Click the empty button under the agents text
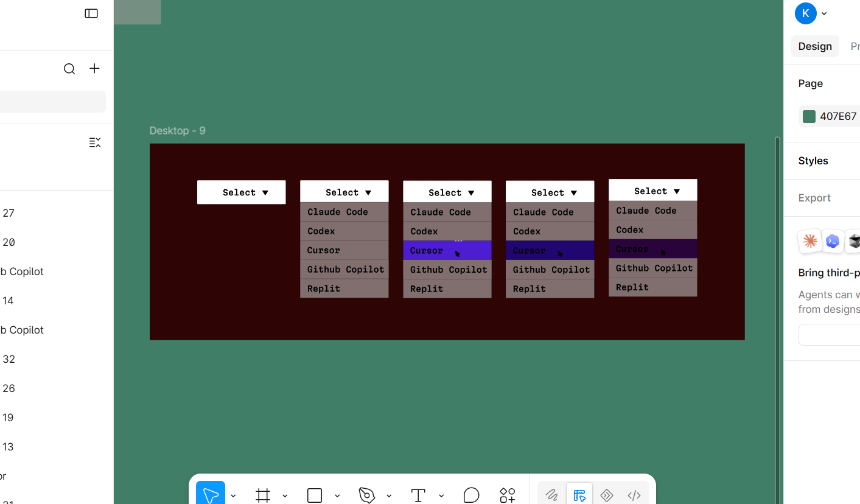Screen dimensions: 860x504 [829, 335]
